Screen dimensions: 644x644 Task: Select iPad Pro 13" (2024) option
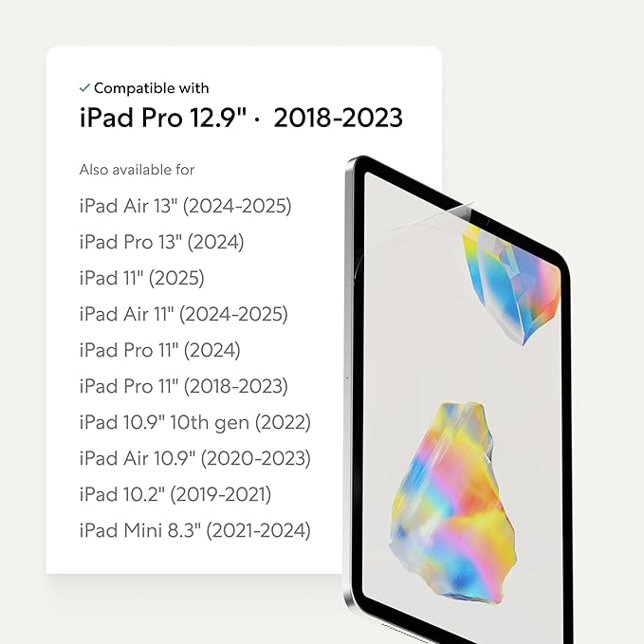tap(161, 242)
